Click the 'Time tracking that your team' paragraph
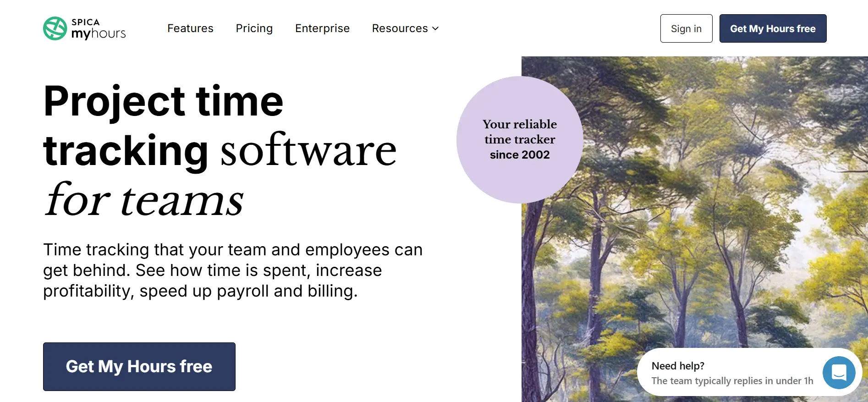The width and height of the screenshot is (868, 402). tap(233, 270)
